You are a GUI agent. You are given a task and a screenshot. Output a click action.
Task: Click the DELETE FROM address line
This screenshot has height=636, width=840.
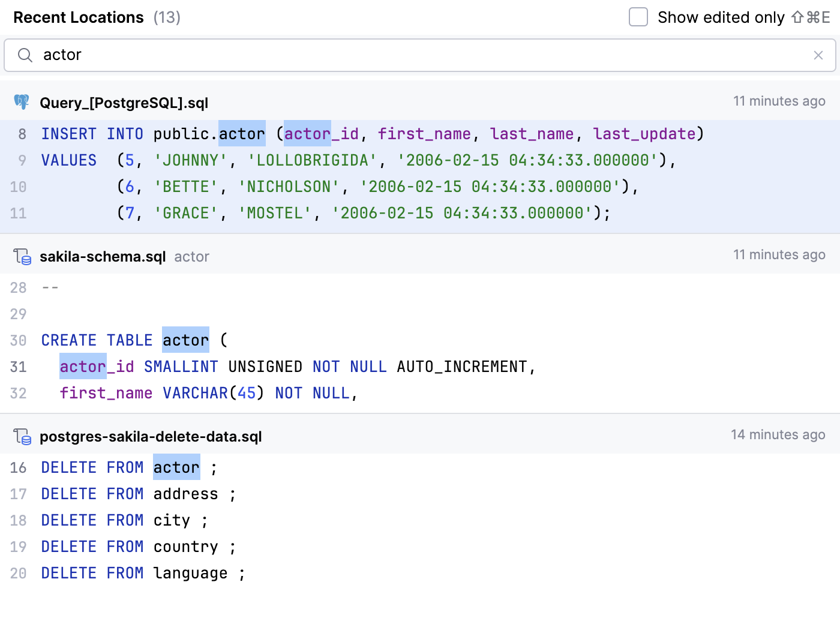(x=138, y=494)
